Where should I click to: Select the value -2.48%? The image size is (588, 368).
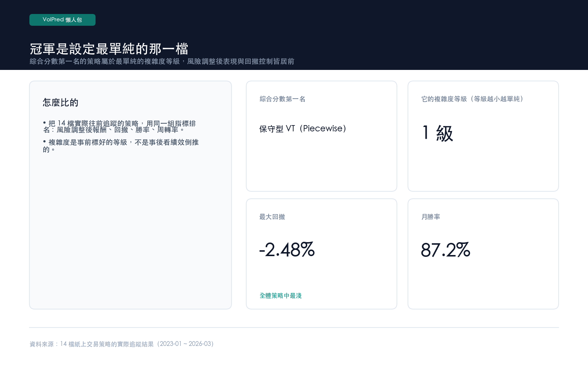(x=287, y=250)
